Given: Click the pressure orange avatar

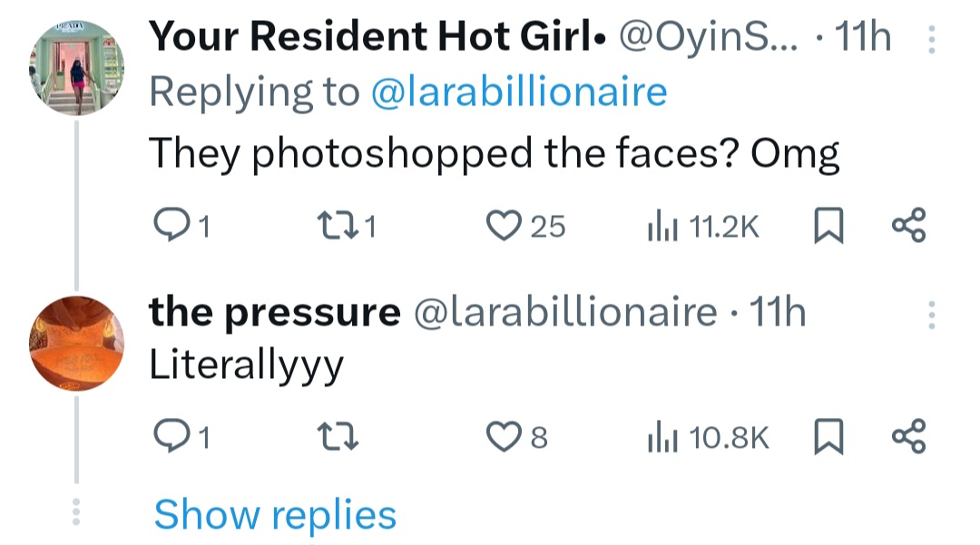Looking at the screenshot, I should click(x=76, y=345).
